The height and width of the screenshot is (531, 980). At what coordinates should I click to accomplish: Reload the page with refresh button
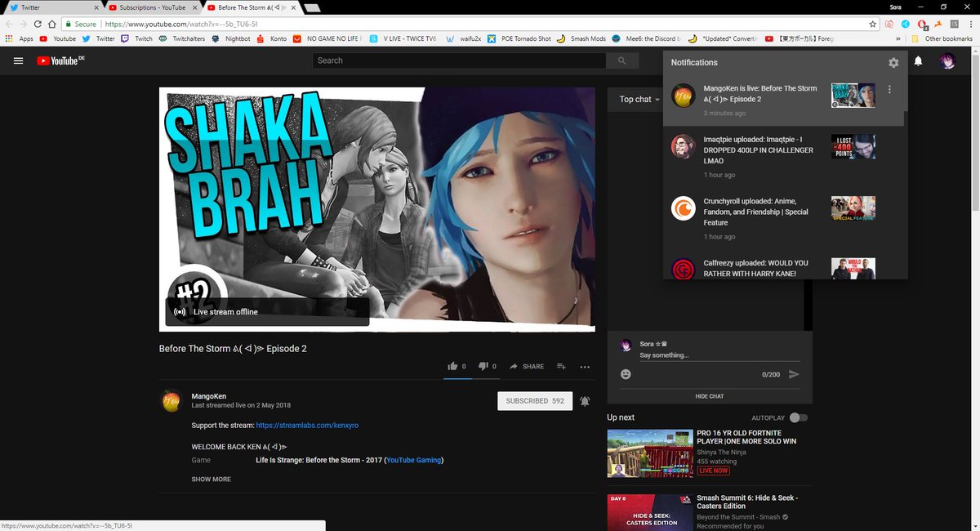[38, 25]
